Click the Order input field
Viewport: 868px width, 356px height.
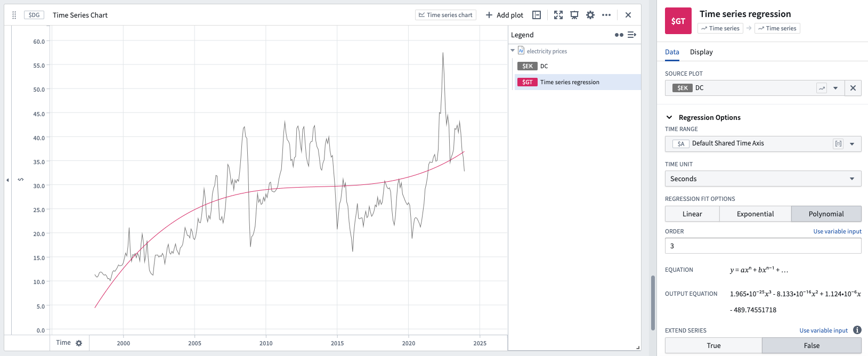[x=763, y=246]
